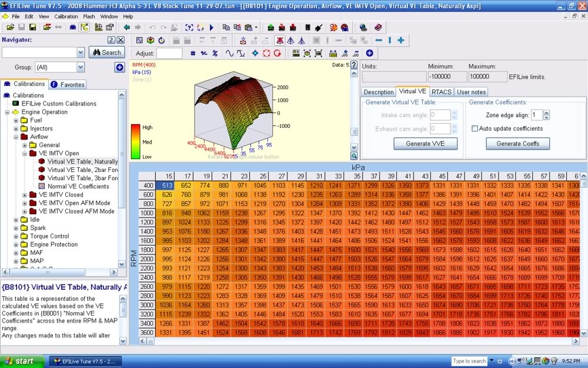Switch to the RTACS tab
The height and width of the screenshot is (368, 588).
point(441,92)
